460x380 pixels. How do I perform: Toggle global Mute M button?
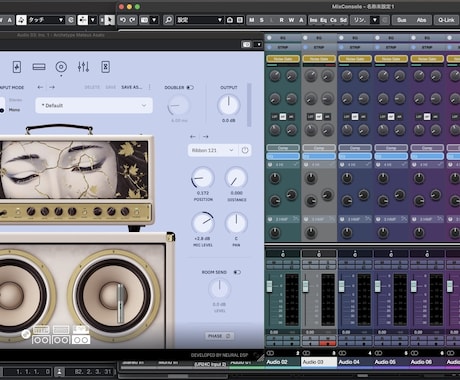tap(252, 20)
